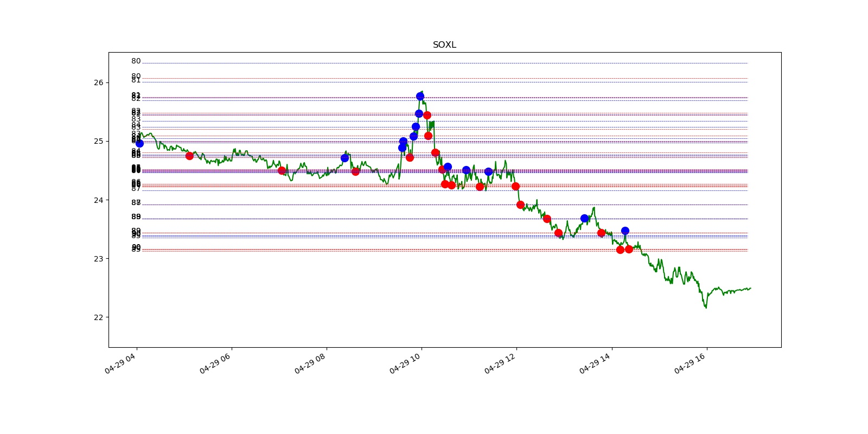The height and width of the screenshot is (434, 868).
Task: Select the y-axis tick label 22
Action: coord(98,317)
